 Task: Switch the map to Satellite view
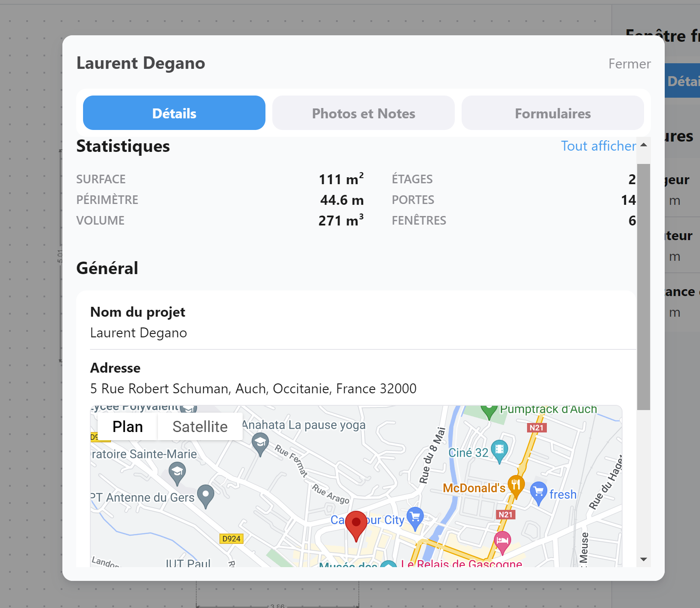tap(200, 426)
